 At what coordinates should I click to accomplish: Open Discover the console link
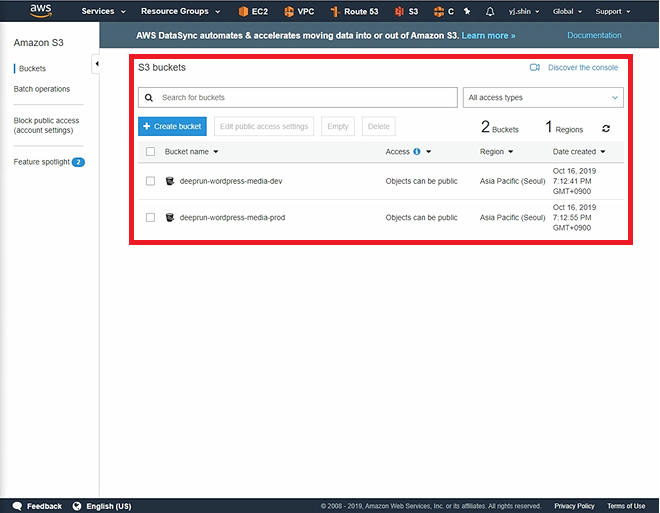pos(583,67)
